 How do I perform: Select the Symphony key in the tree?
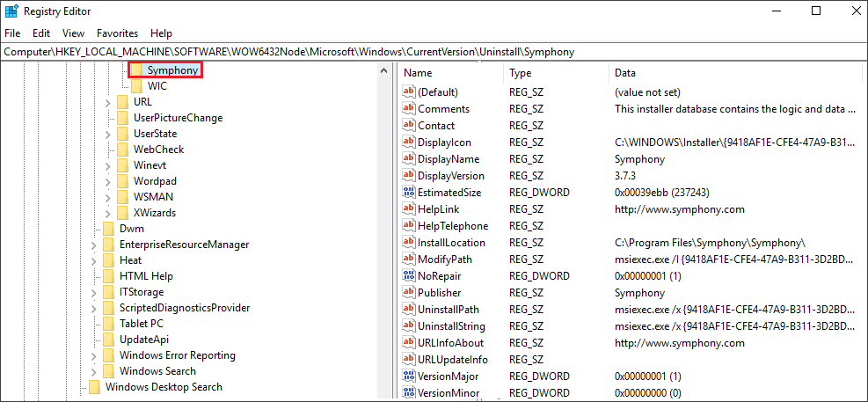pos(172,70)
